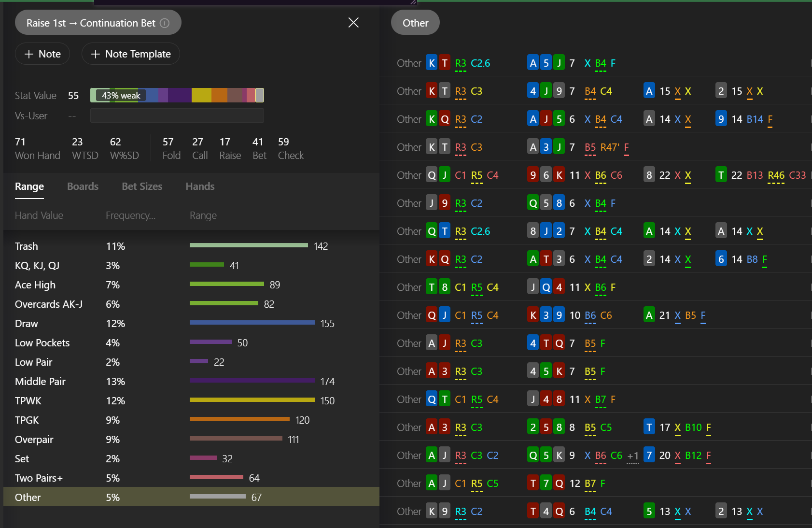Click C2.6 in the Q T hand row
The height and width of the screenshot is (528, 812).
click(480, 231)
